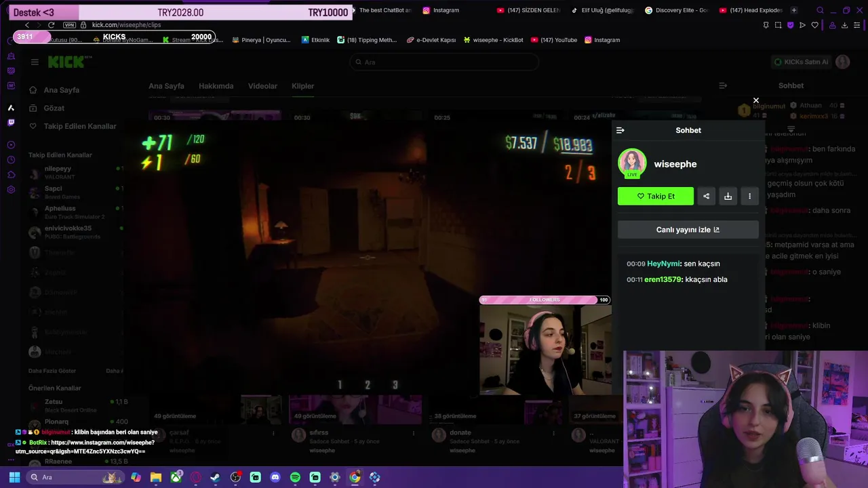The width and height of the screenshot is (868, 488).
Task: Switch to the Videolar tab
Action: pyautogui.click(x=262, y=86)
